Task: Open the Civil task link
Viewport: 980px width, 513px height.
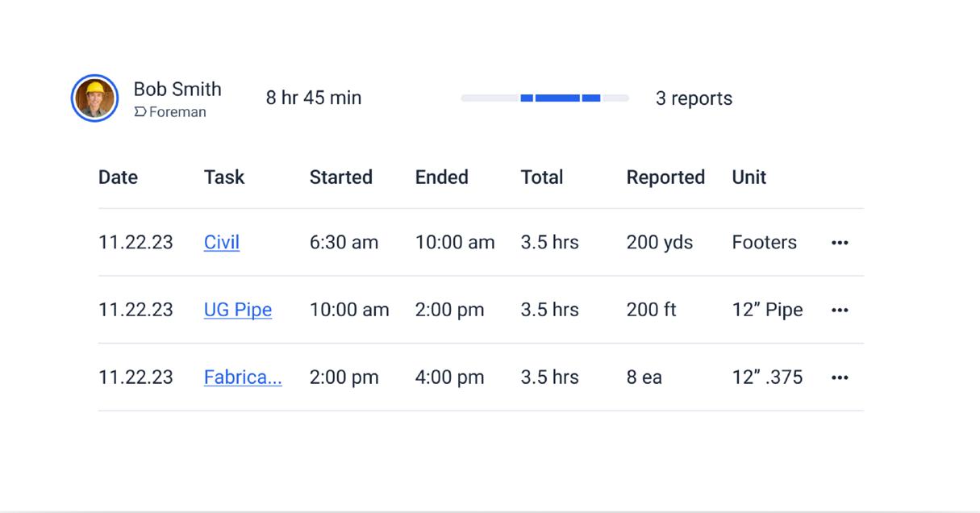Action: click(x=222, y=243)
